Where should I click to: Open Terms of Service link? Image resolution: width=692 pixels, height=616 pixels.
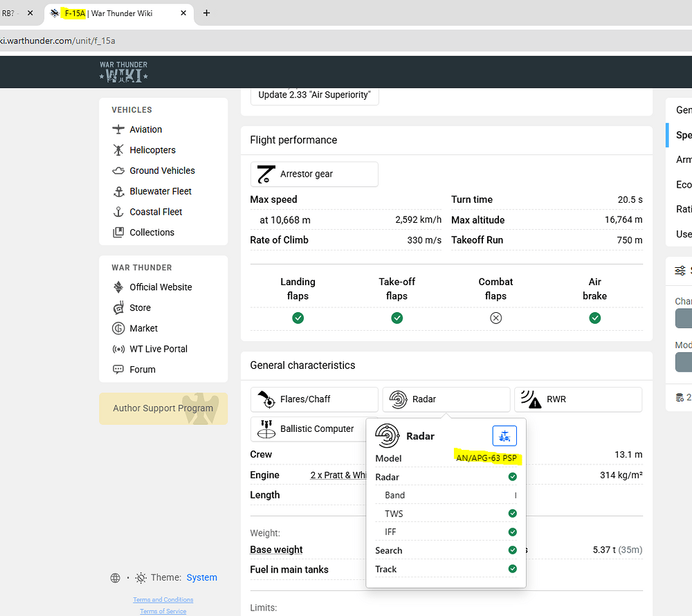(x=163, y=611)
